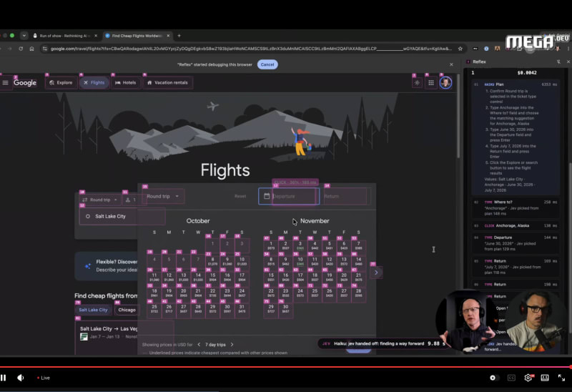View site information icon in address bar
The width and height of the screenshot is (572, 392).
pyautogui.click(x=44, y=49)
